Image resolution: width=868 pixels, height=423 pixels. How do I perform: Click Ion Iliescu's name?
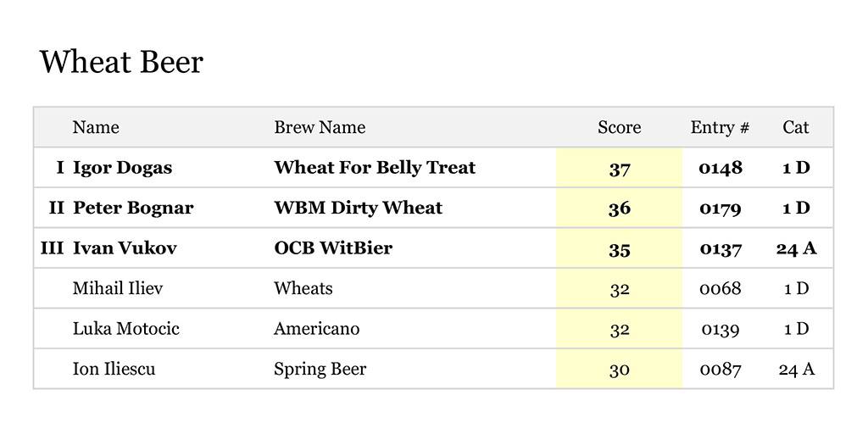(114, 370)
